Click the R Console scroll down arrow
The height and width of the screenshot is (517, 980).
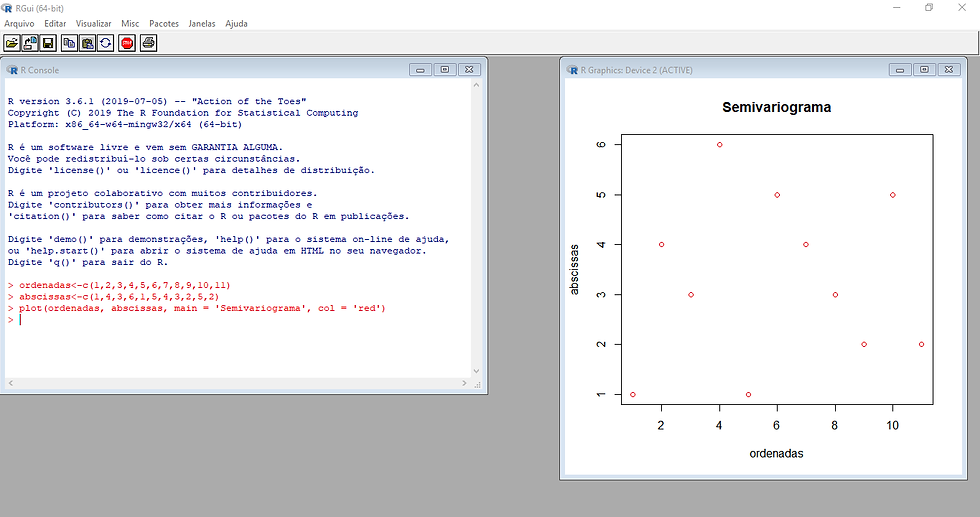pos(476,371)
